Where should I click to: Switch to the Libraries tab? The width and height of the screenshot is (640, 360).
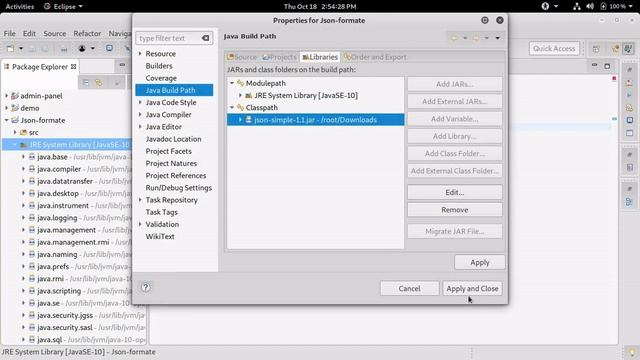click(x=320, y=57)
